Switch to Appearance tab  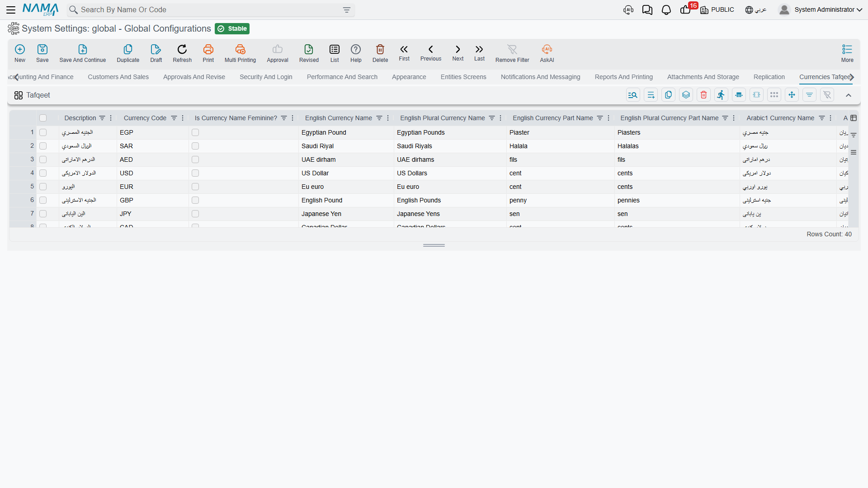coord(409,77)
